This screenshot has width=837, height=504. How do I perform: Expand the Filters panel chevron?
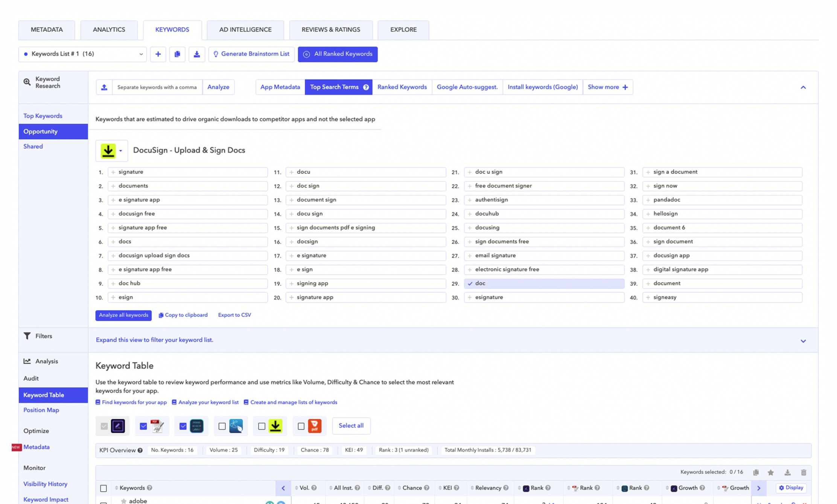pyautogui.click(x=803, y=341)
